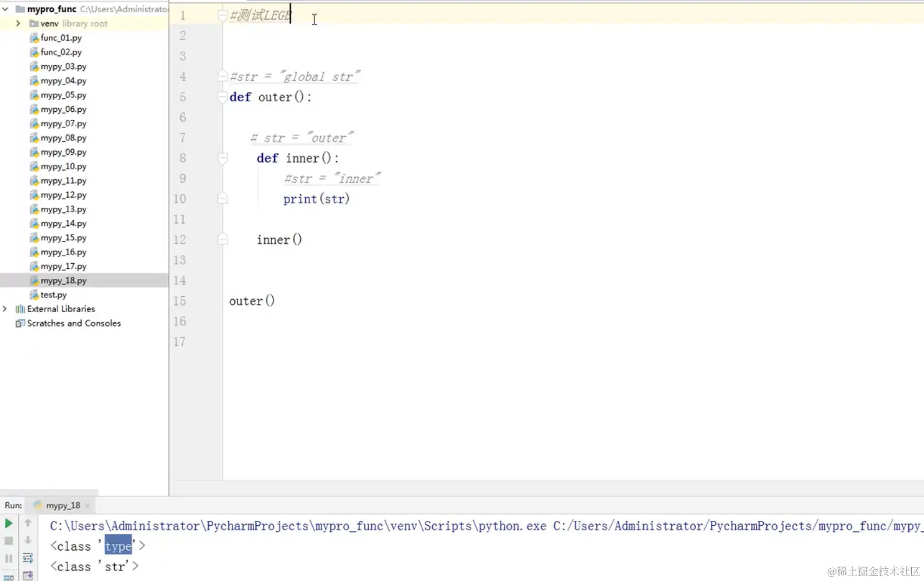This screenshot has width=924, height=581.
Task: Open func_02.py in project tree
Action: pyautogui.click(x=61, y=52)
